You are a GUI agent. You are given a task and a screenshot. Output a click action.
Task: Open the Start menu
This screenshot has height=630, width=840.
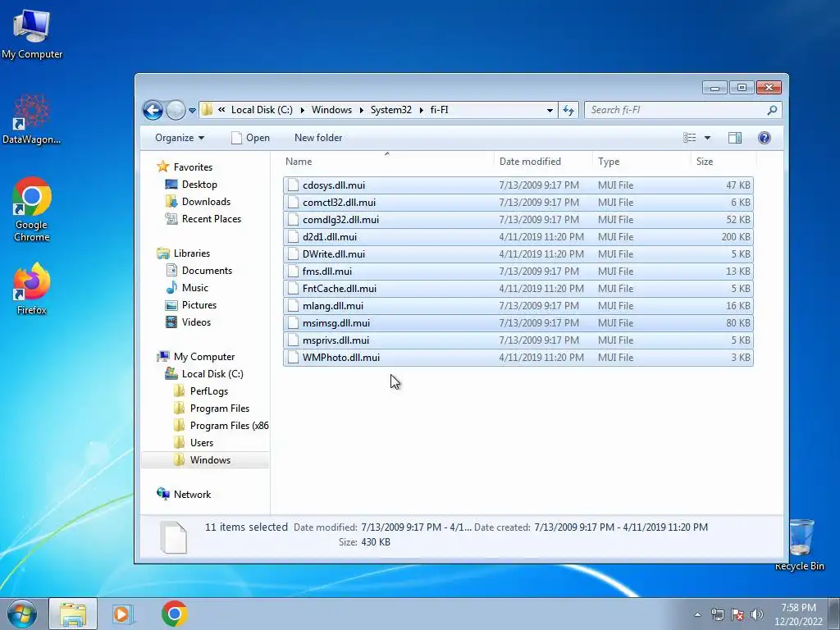22,614
